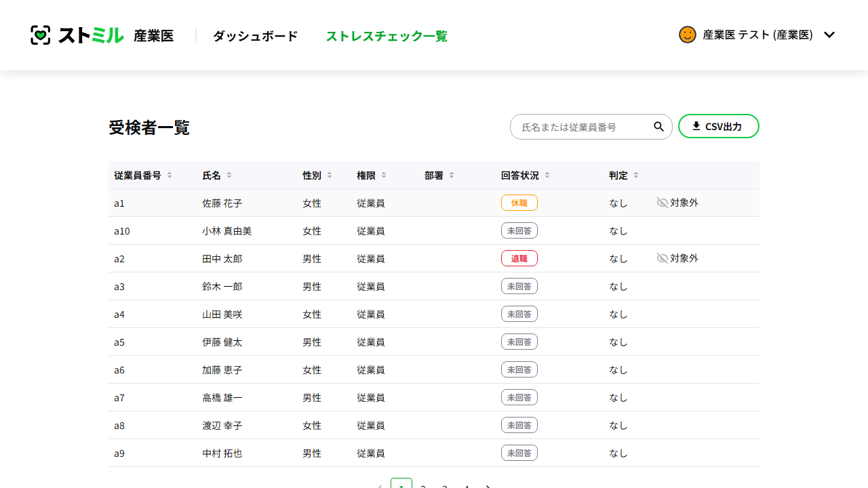Open page 2 of the list

(x=423, y=486)
